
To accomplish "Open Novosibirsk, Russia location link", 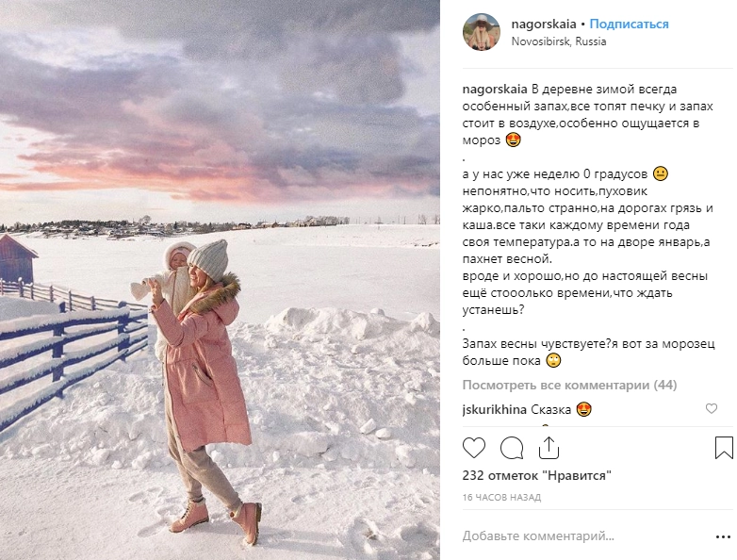I will tap(559, 41).
